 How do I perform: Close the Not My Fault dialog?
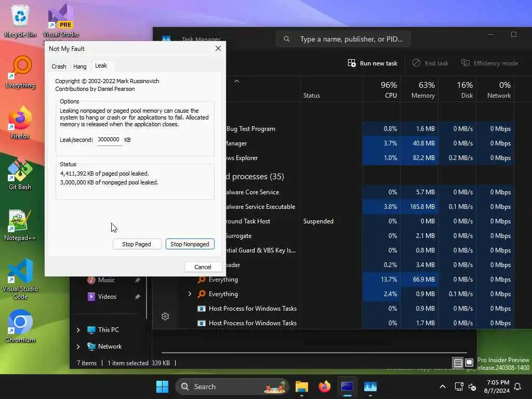point(218,48)
